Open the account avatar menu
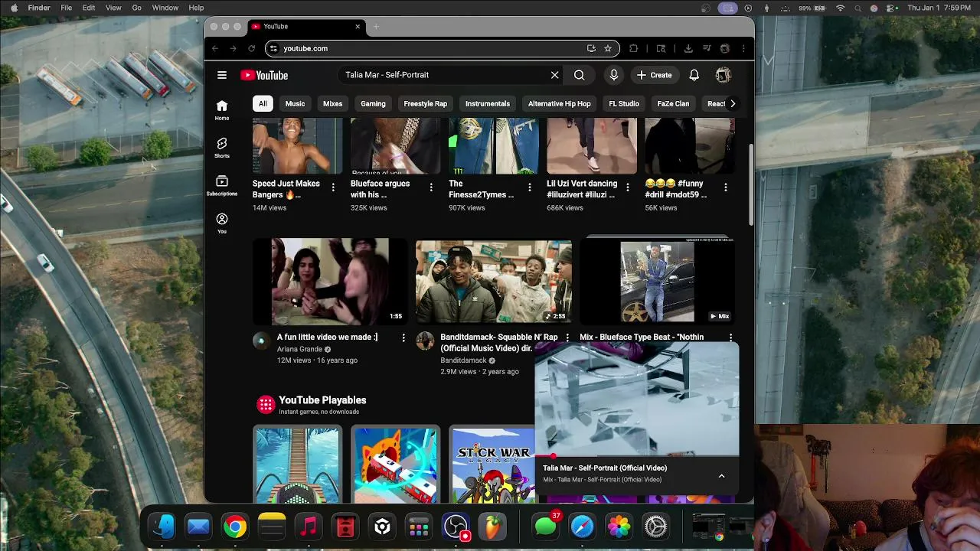 (723, 75)
